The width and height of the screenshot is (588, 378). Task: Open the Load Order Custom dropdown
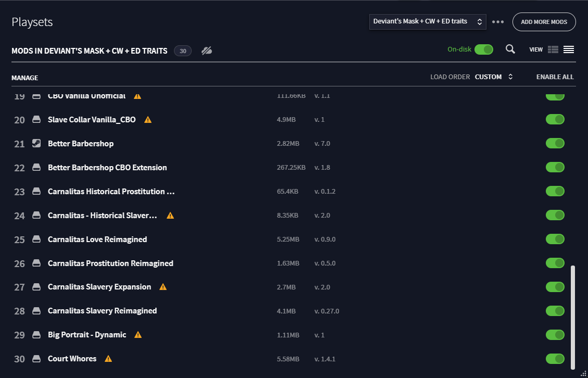(x=494, y=77)
